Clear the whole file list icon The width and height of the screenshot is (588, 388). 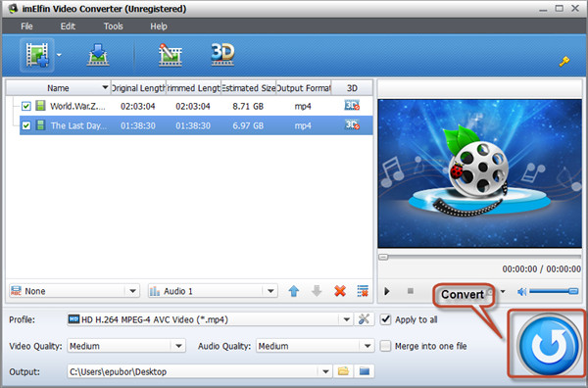363,291
